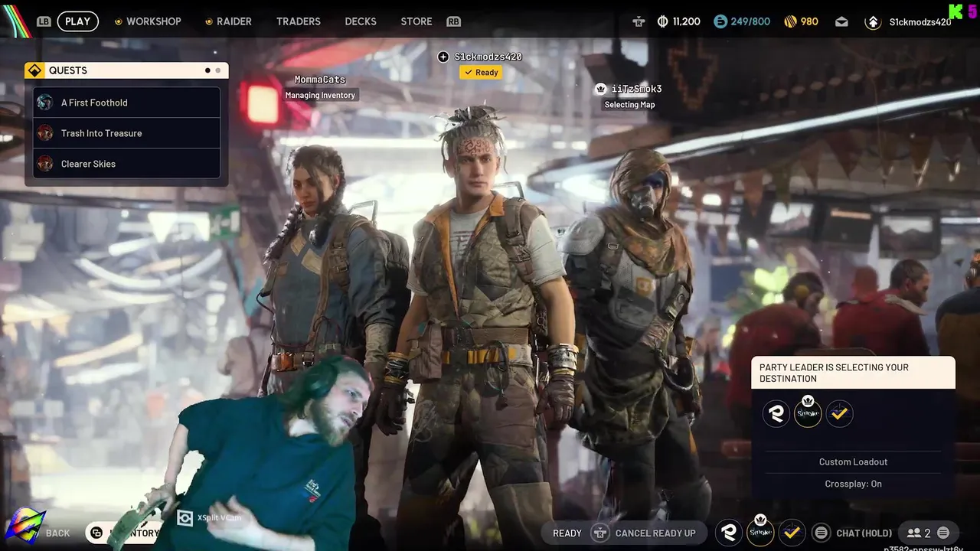The height and width of the screenshot is (551, 980).
Task: Click the Smoke leader avatar in bottom bar
Action: click(760, 531)
